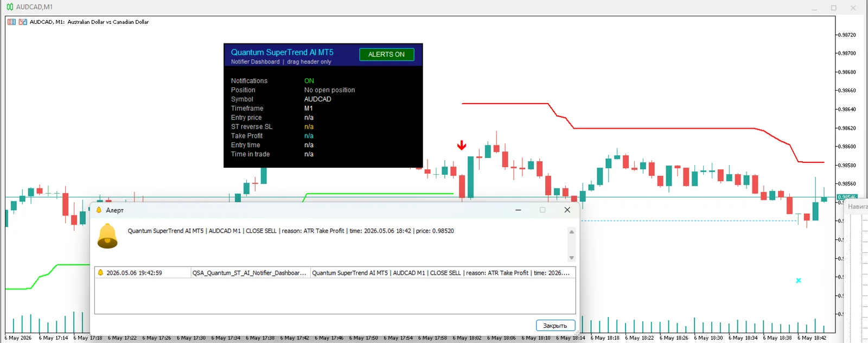This screenshot has height=343, width=868.
Task: Minimize the Алерт dialog
Action: pos(518,210)
